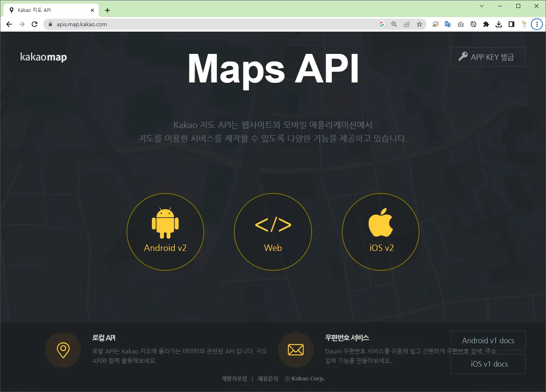
Task: Click the camera screenshot extension icon
Action: [461, 24]
